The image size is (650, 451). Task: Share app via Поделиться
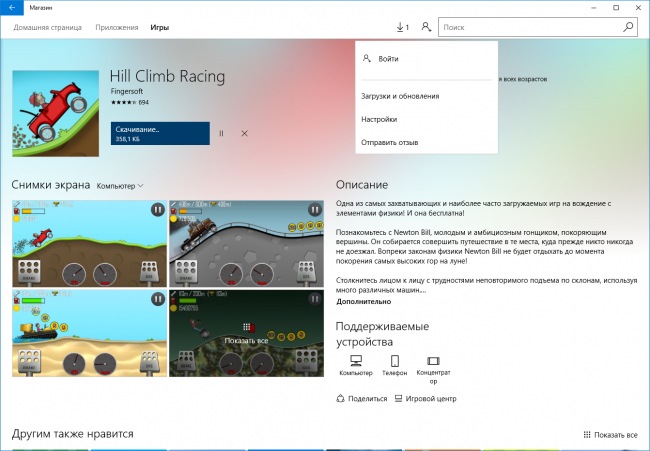coord(361,399)
